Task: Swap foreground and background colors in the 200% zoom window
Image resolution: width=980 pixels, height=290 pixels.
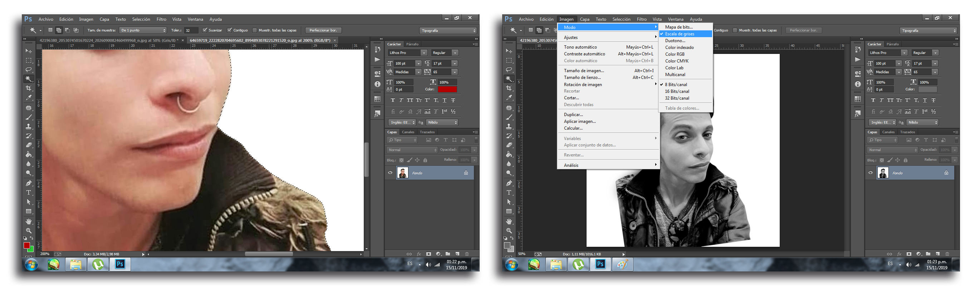Action: click(x=31, y=238)
